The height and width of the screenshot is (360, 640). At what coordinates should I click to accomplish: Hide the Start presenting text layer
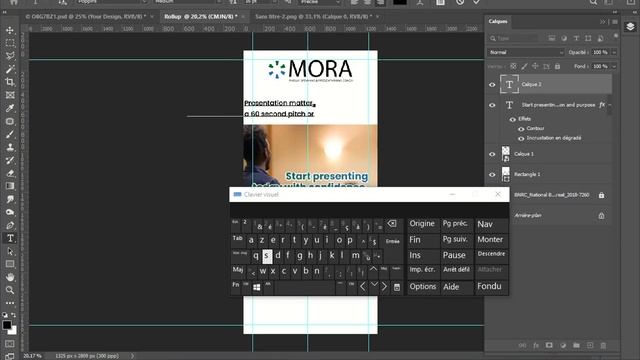(x=492, y=105)
